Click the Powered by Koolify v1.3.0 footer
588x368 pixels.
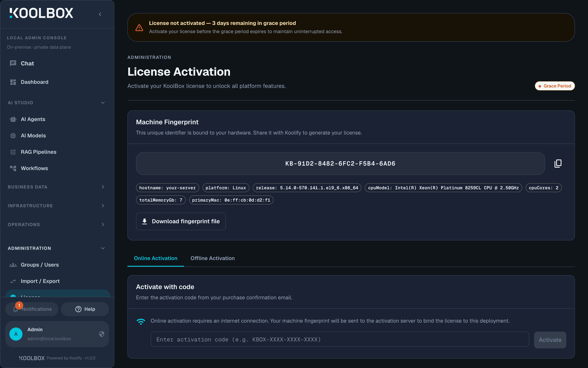click(71, 358)
